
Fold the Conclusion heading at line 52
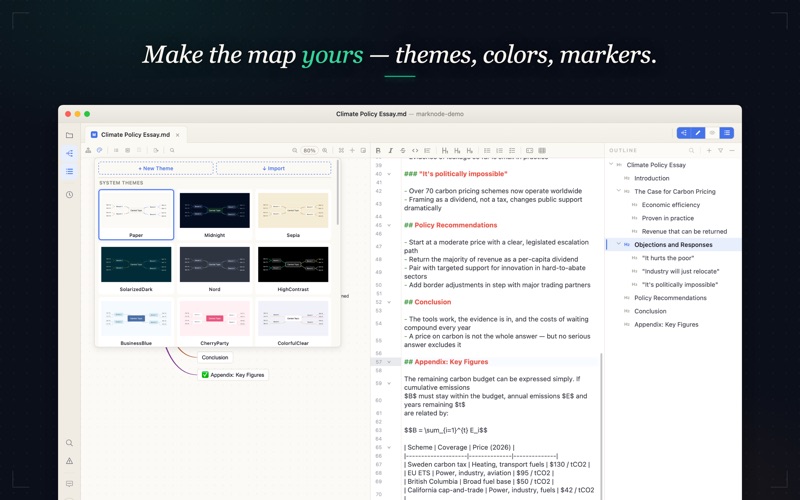389,302
